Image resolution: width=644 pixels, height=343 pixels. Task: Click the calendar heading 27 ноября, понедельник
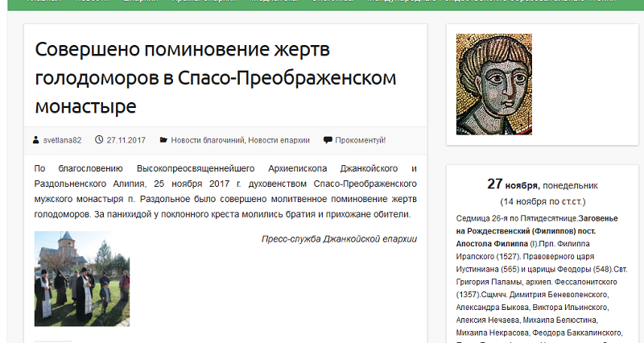pos(543,184)
